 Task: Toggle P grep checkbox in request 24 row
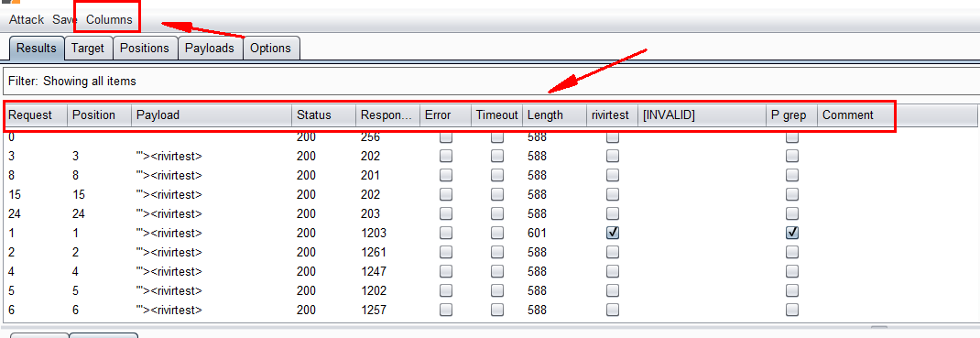pyautogui.click(x=792, y=213)
